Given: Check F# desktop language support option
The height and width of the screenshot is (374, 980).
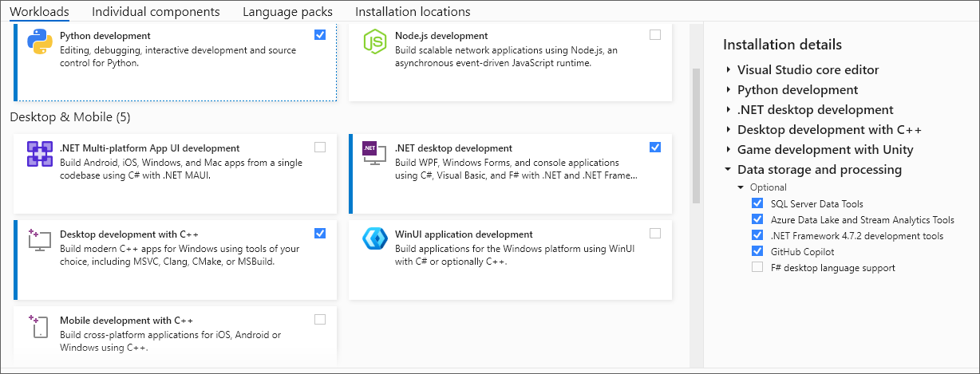Looking at the screenshot, I should tap(757, 268).
